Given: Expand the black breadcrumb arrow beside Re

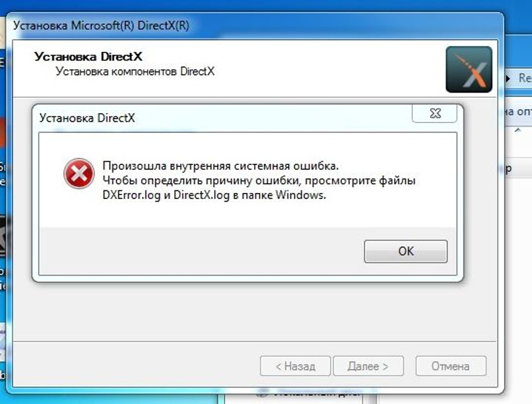Looking at the screenshot, I should (508, 79).
